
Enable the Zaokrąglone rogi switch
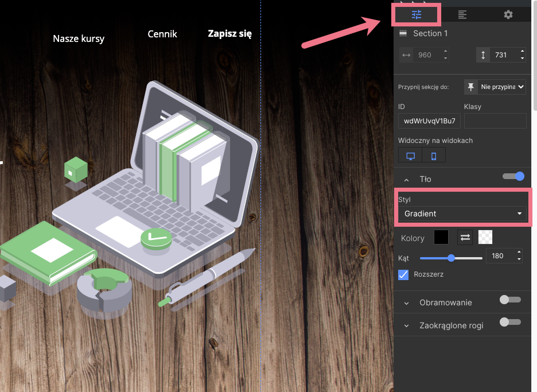pyautogui.click(x=510, y=322)
